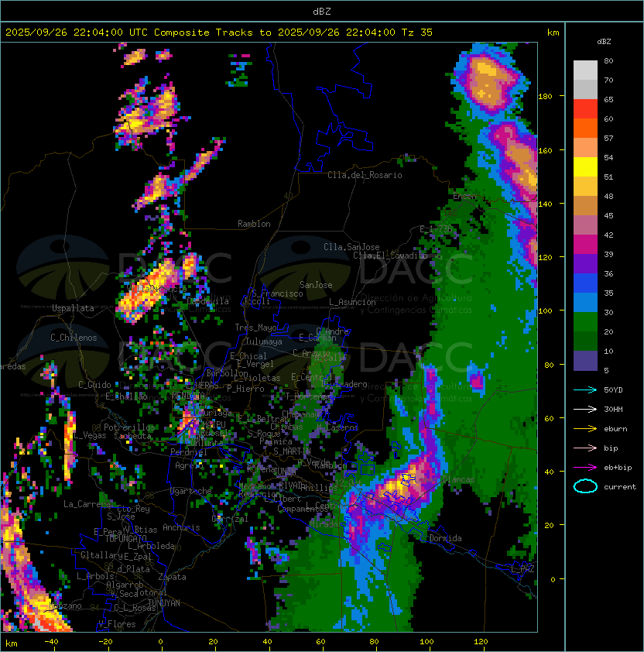Select the Potrerillos label
This screenshot has width=644, height=652.
pos(129,427)
